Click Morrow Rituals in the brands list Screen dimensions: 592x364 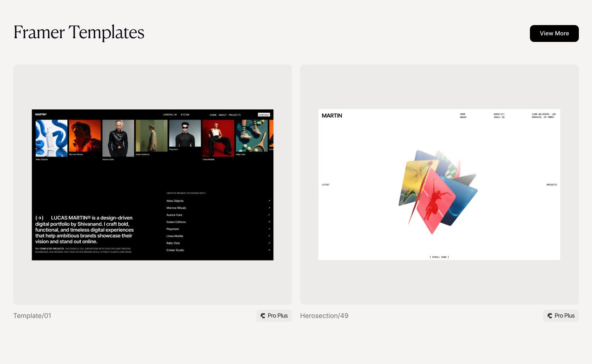click(x=176, y=208)
